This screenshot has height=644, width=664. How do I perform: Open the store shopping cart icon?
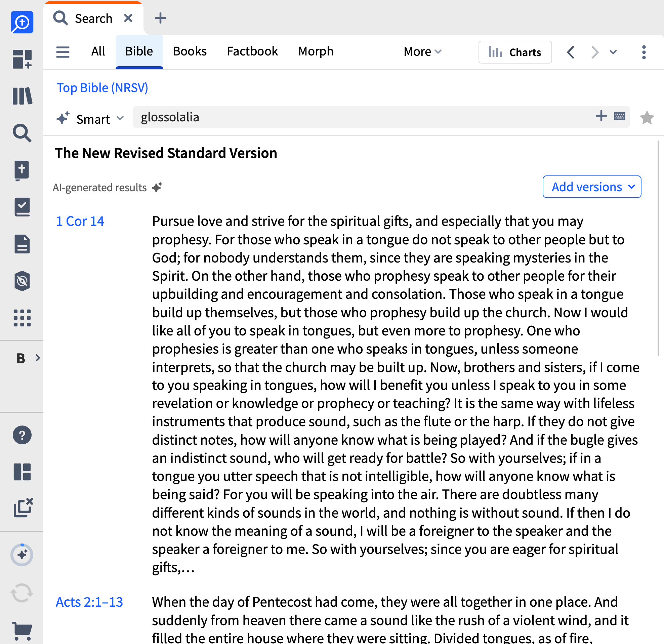[22, 631]
